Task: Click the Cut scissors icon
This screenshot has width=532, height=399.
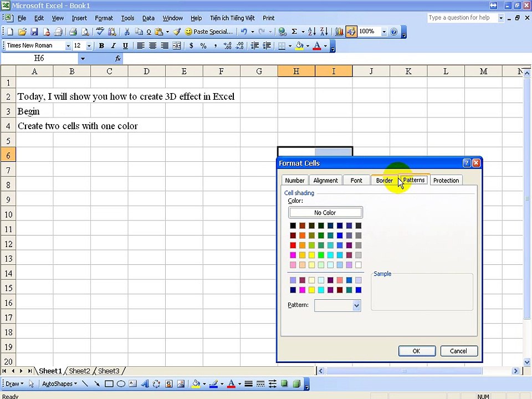Action: [127, 32]
